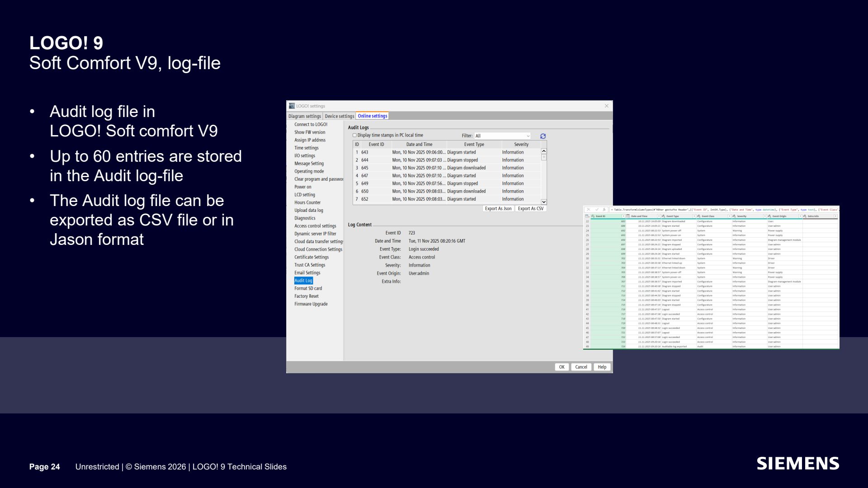
Task: Select Factory Reset in the sidebar
Action: (x=307, y=296)
